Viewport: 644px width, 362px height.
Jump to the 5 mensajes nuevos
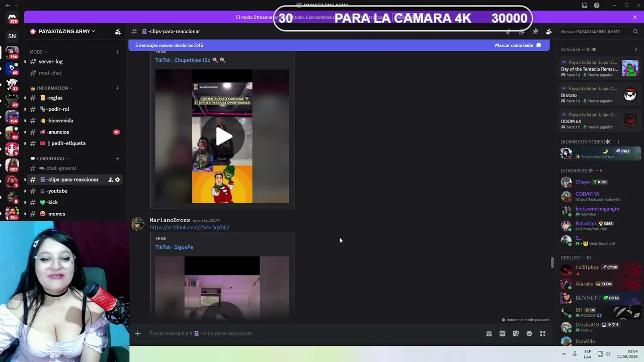(x=169, y=45)
